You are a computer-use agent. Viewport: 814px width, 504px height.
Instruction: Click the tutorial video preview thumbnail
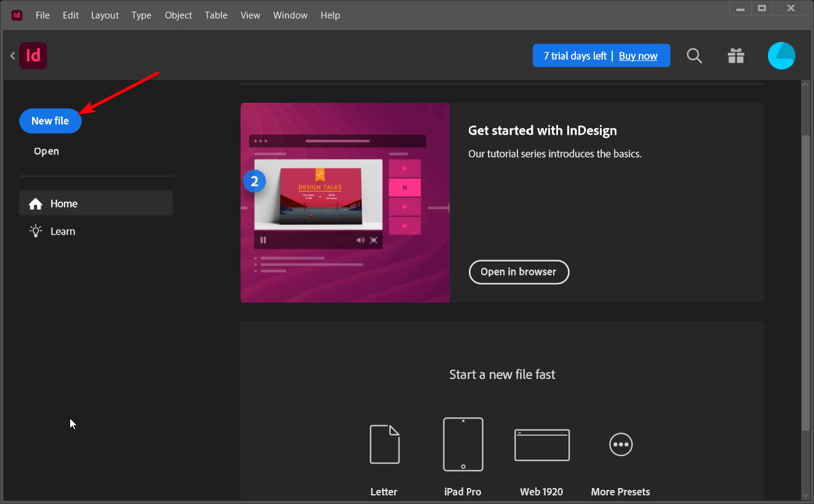click(x=345, y=202)
